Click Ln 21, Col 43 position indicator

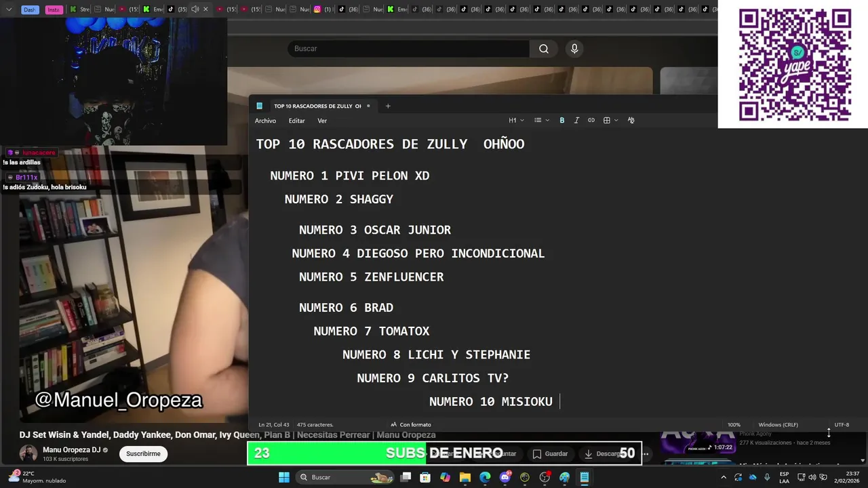coord(274,425)
